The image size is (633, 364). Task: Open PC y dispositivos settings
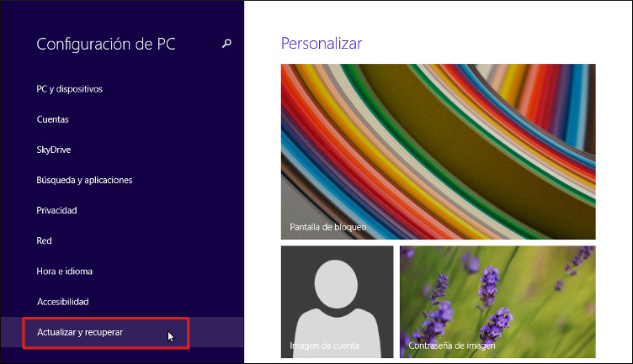(69, 89)
